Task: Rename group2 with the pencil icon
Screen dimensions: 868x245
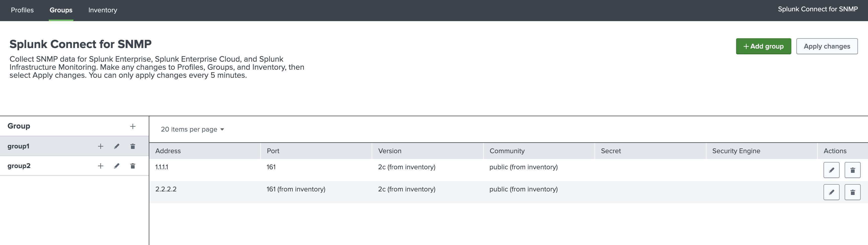Action: [x=117, y=166]
